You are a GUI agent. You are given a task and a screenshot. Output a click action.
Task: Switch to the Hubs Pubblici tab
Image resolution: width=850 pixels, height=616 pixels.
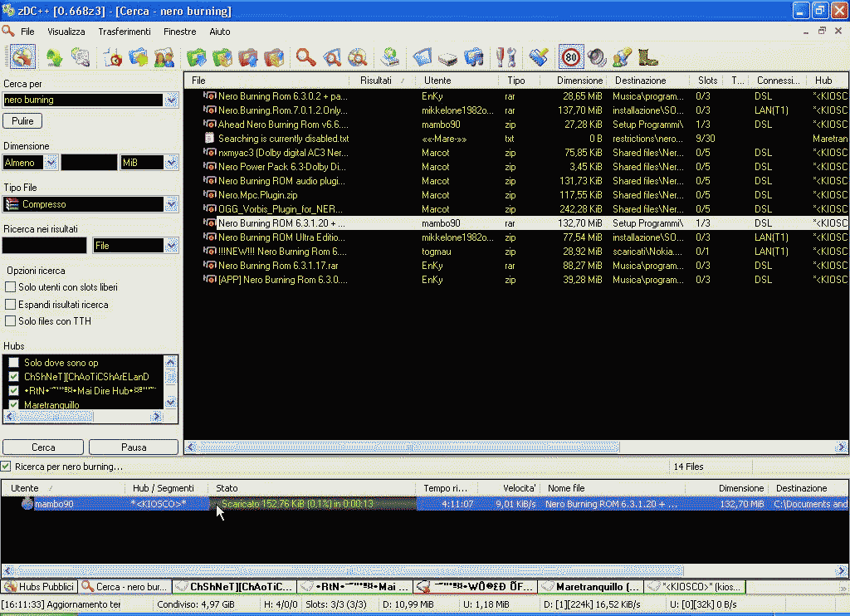39,587
